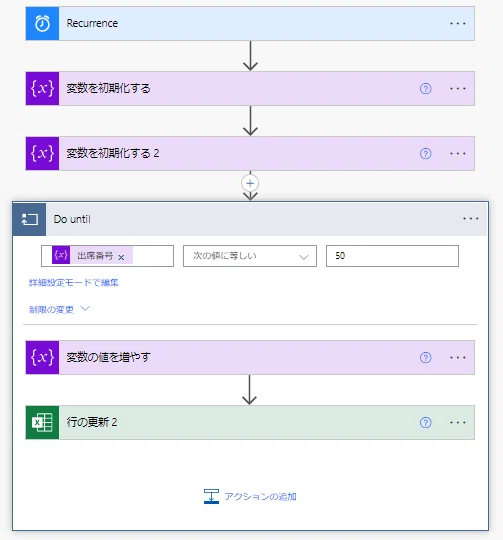
Task: Click the value field containing 50
Action: tap(392, 256)
